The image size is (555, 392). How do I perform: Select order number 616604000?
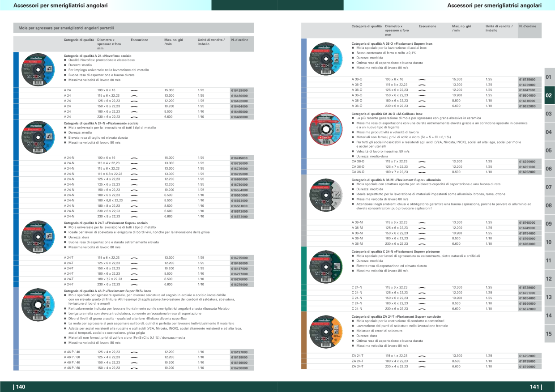(527, 95)
